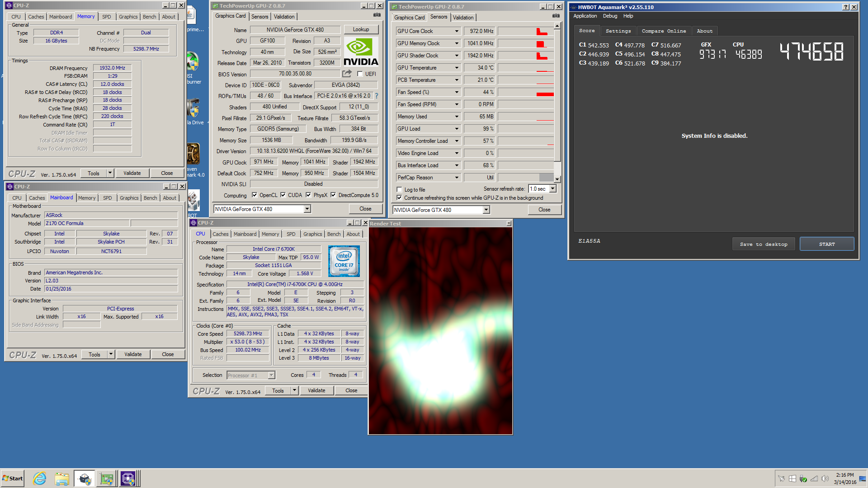This screenshot has width=868, height=488.
Task: Click the GPU Core Clock sensor graph
Action: (x=525, y=31)
